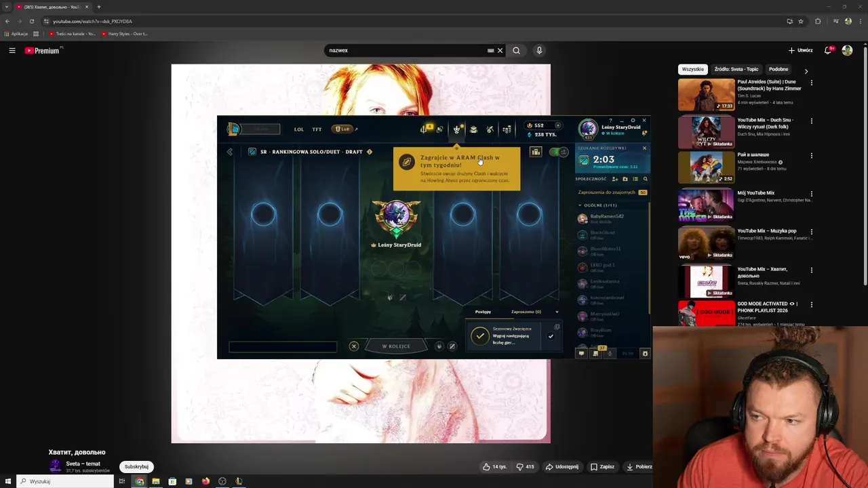Open the Loot hammer icon in League client
This screenshot has width=868, height=488.
click(x=490, y=129)
